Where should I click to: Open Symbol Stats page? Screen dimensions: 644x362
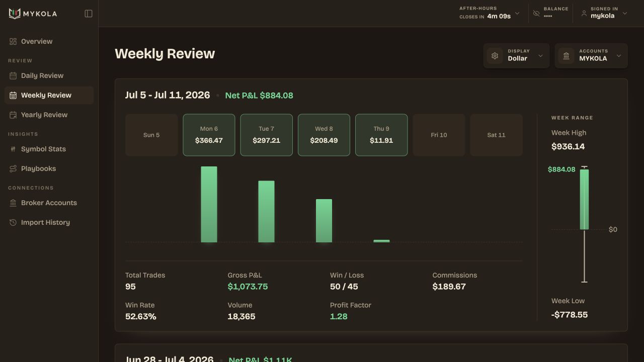(49, 149)
